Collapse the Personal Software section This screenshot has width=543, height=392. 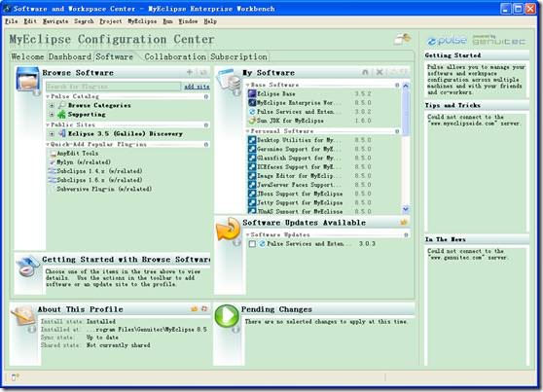coord(248,131)
